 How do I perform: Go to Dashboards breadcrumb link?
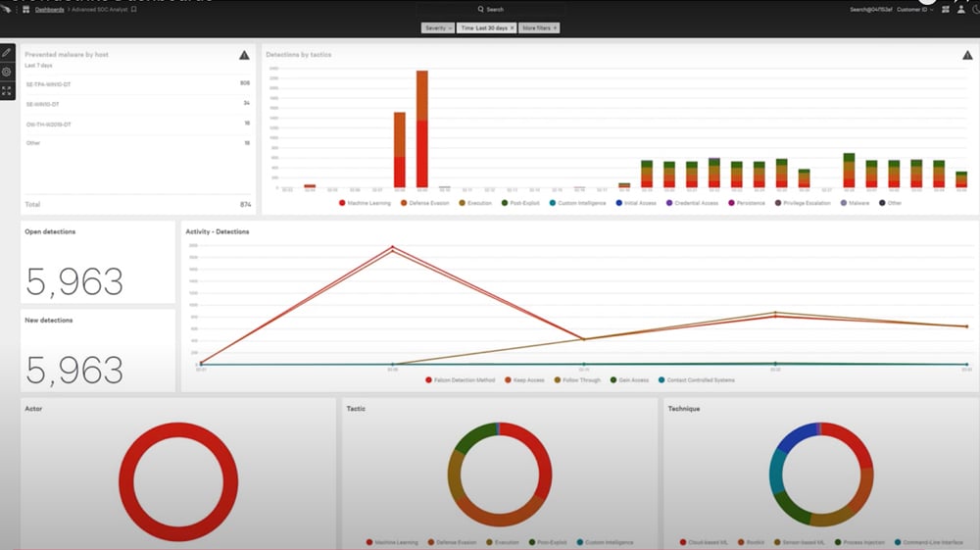pyautogui.click(x=49, y=9)
